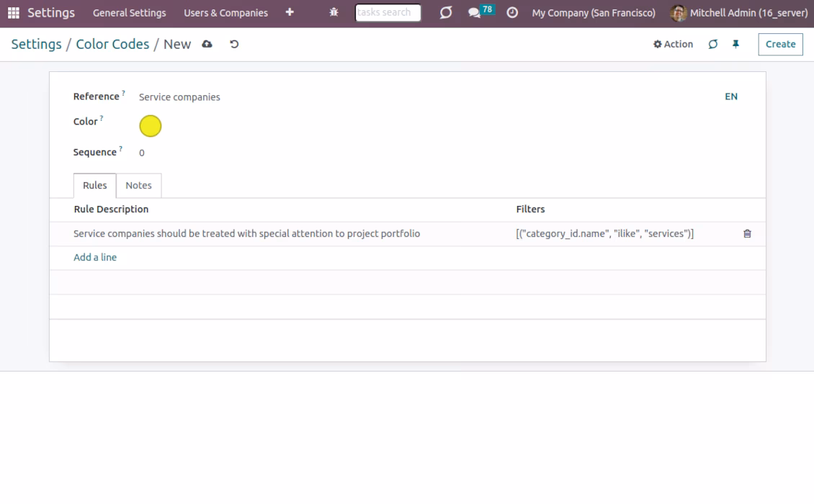Open the debug bug icon menu
The width and height of the screenshot is (814, 504).
334,12
